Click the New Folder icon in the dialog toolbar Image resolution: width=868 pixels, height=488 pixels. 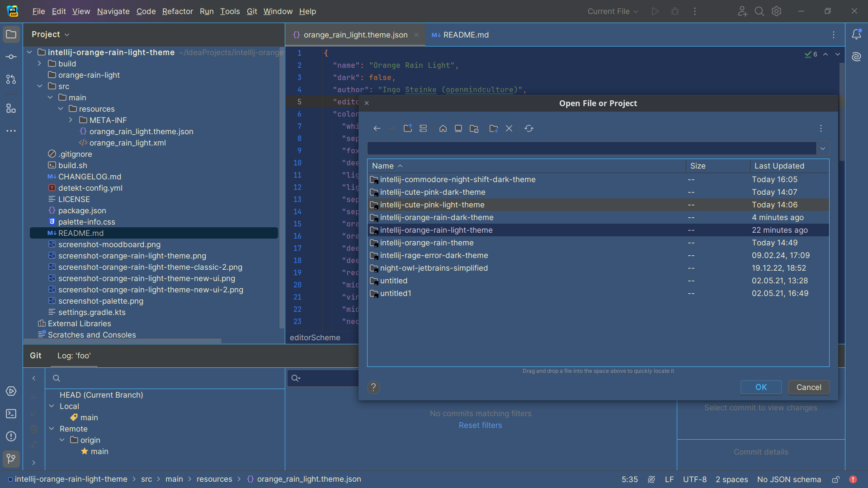click(493, 129)
